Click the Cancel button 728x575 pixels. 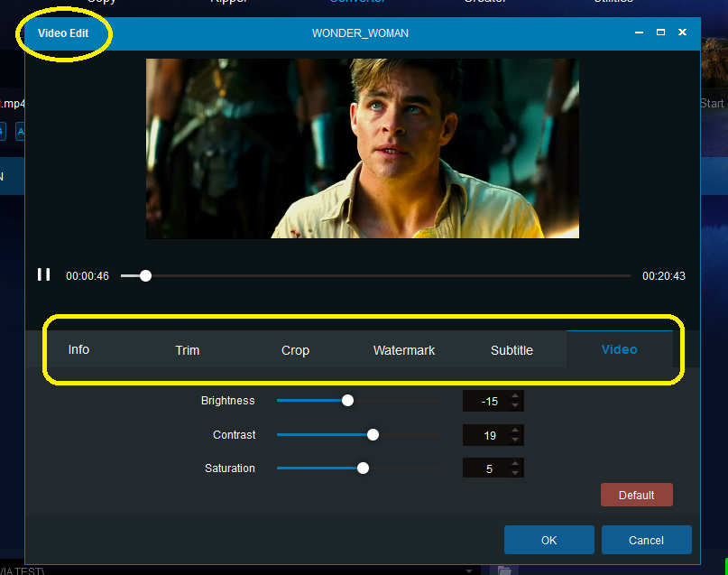646,540
